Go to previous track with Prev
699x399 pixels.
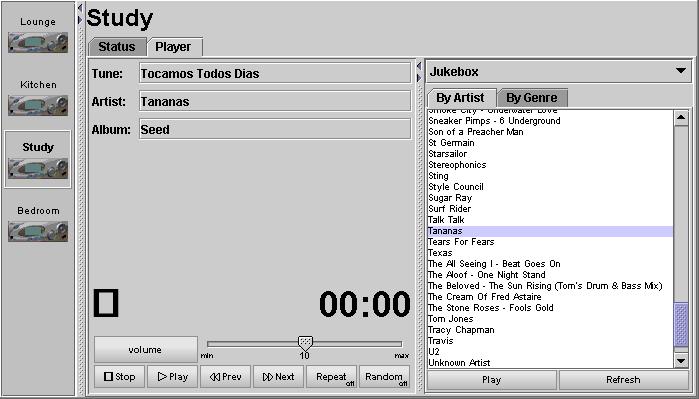click(x=226, y=377)
